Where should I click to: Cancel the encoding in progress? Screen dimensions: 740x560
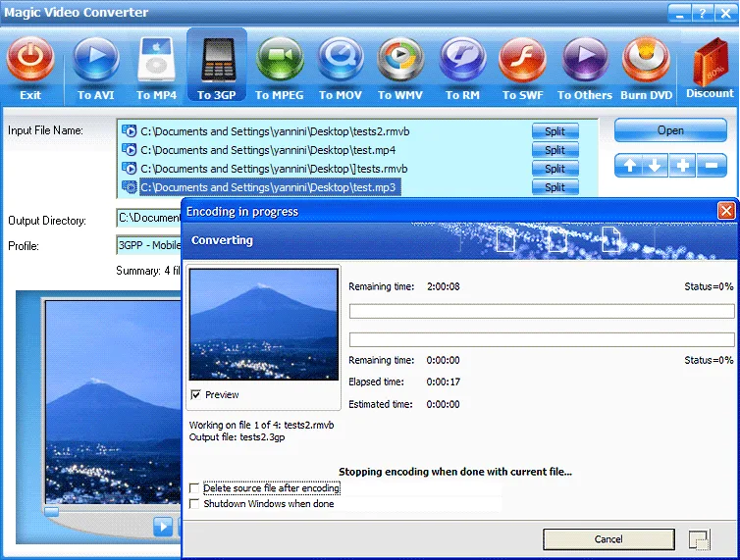(x=608, y=539)
